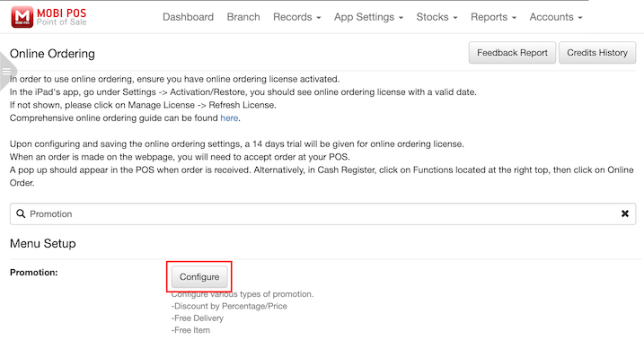Open the Dashboard menu item

[188, 17]
